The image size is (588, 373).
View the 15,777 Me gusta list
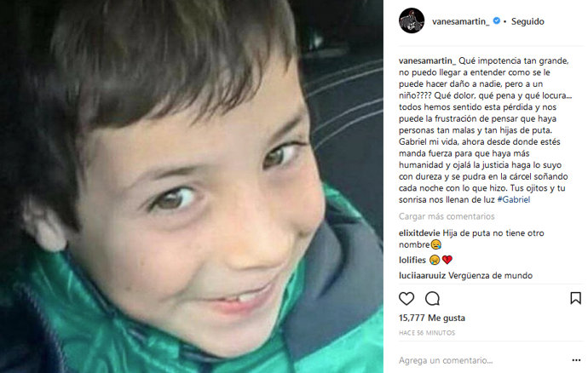click(431, 318)
